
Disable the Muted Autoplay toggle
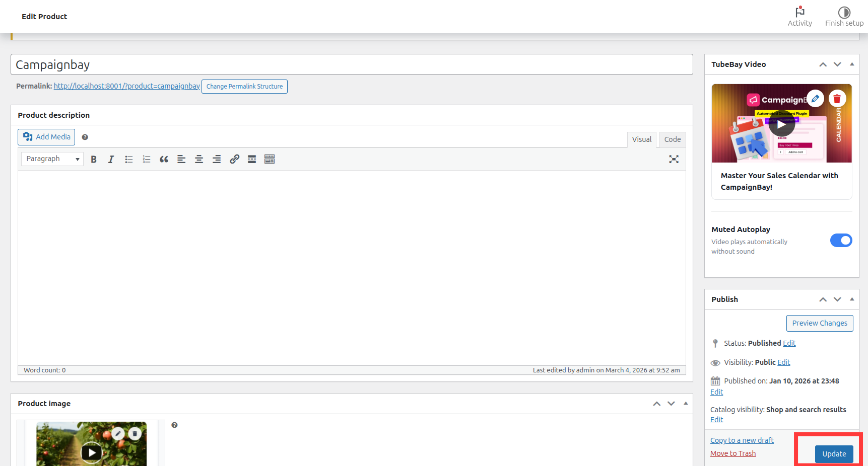click(x=841, y=240)
